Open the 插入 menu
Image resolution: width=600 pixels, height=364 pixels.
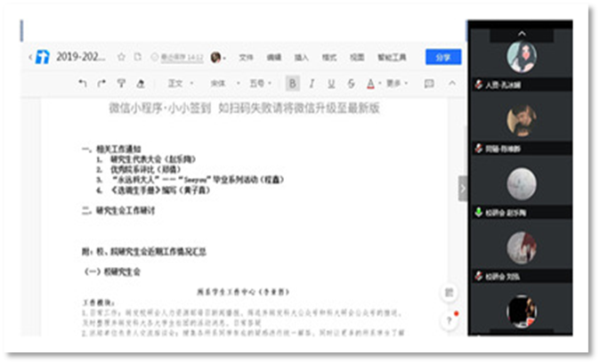[x=302, y=57]
